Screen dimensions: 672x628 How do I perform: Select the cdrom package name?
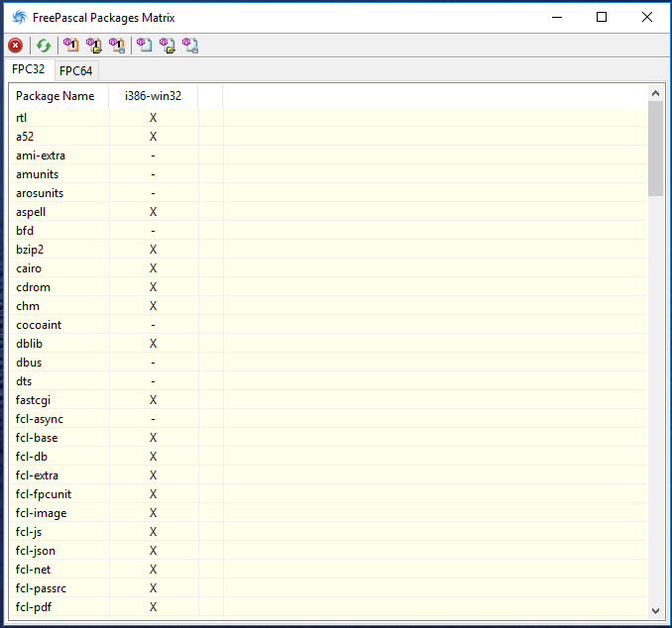click(x=33, y=287)
